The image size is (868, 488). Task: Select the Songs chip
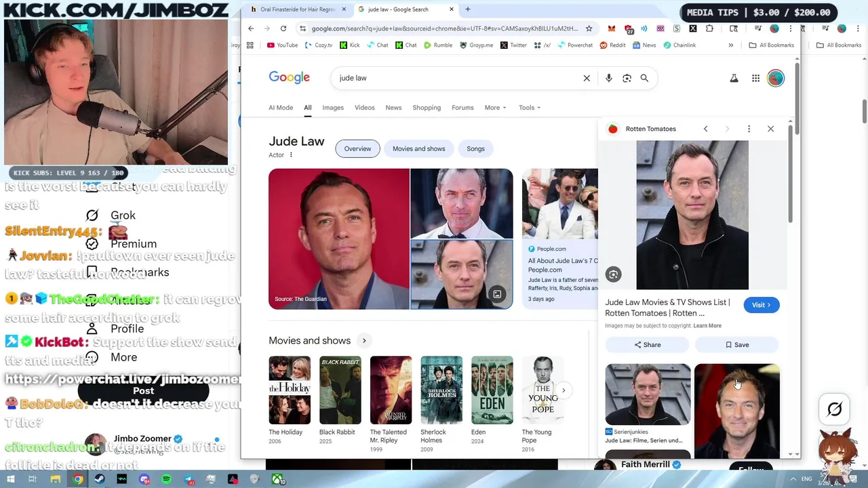click(x=475, y=149)
